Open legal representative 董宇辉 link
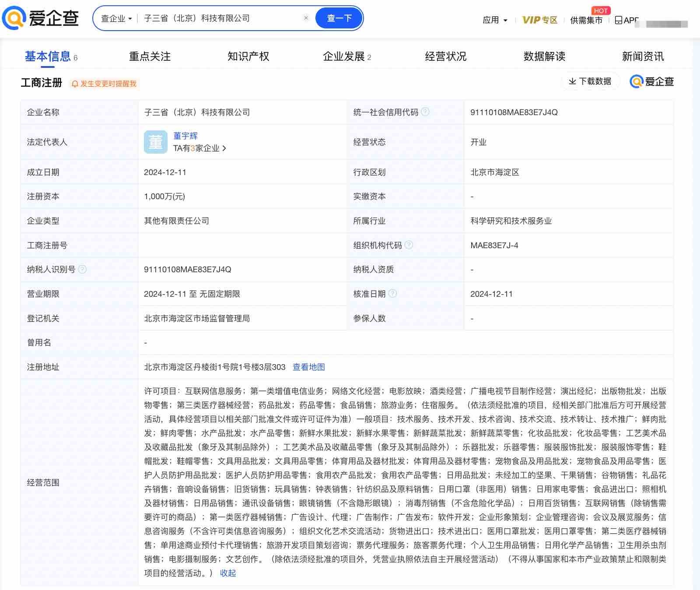 coord(185,136)
